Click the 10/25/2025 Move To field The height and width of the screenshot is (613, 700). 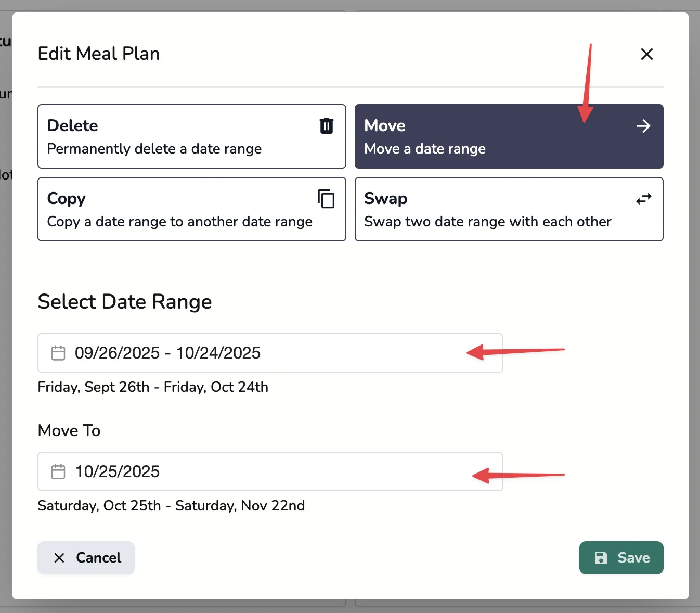pos(270,471)
